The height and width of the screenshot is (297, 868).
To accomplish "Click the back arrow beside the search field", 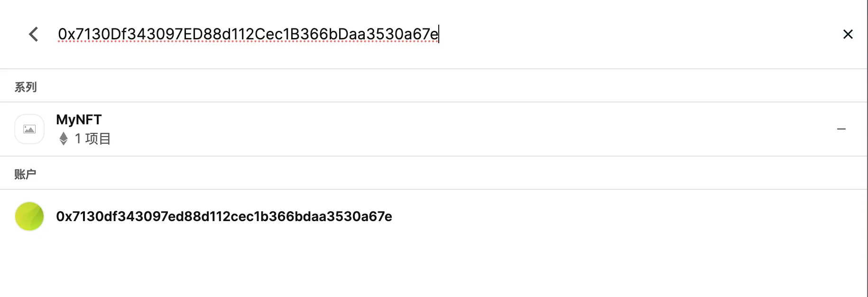I will pyautogui.click(x=34, y=34).
